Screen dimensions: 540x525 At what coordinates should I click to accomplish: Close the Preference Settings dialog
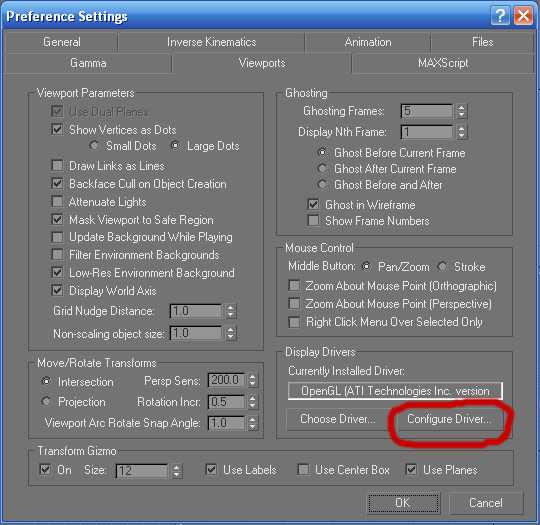click(x=523, y=16)
